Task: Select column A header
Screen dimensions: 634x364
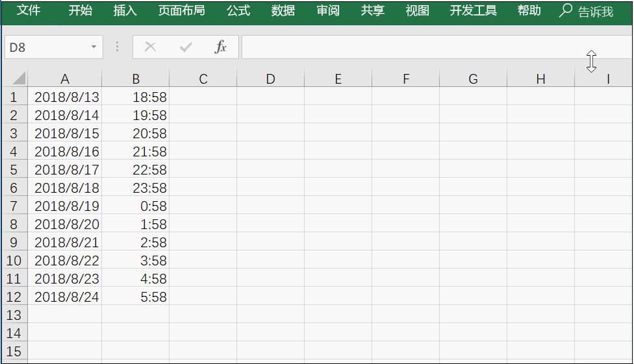Action: coord(65,79)
